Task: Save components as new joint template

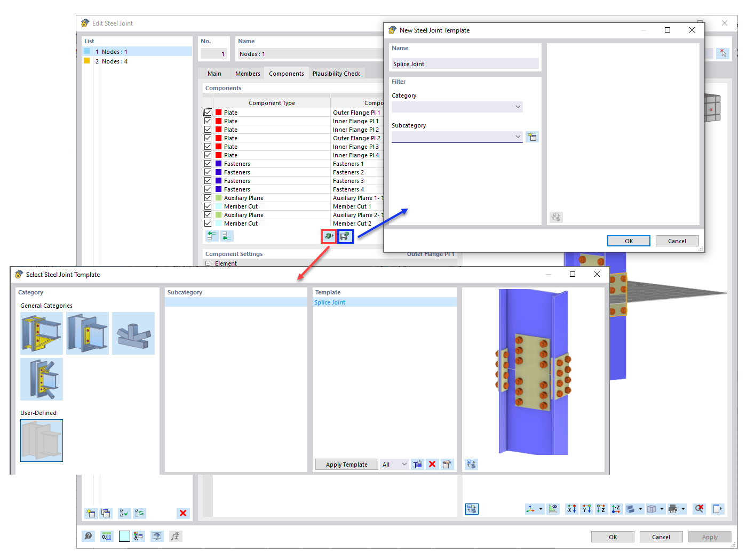Action: click(x=345, y=236)
